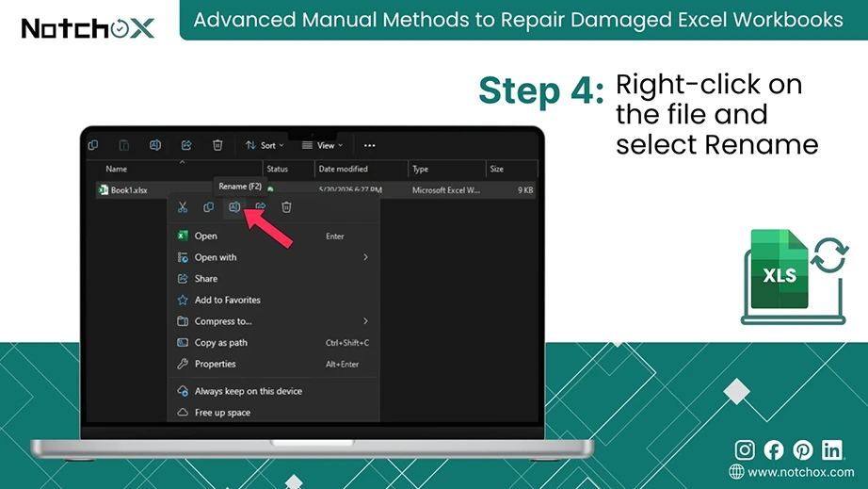Click the Delete trash icon in Explorer toolbar
The width and height of the screenshot is (868, 489).
(217, 145)
